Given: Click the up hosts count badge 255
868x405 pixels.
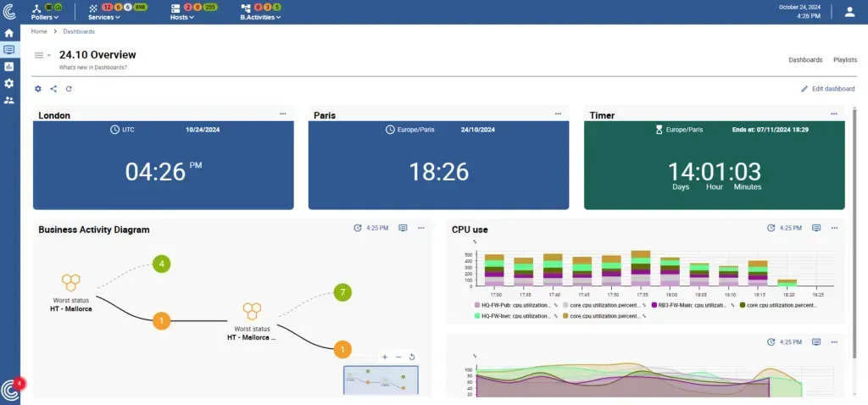Looking at the screenshot, I should click(x=210, y=7).
